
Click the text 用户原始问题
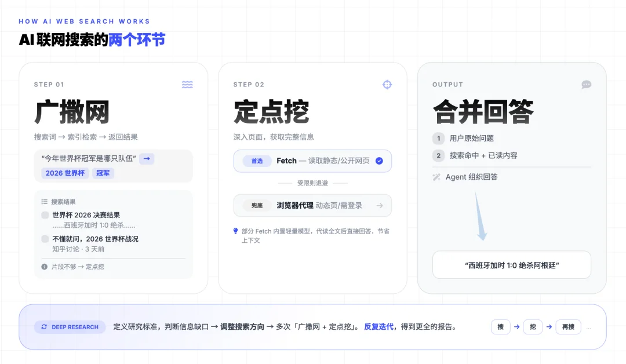coord(471,138)
